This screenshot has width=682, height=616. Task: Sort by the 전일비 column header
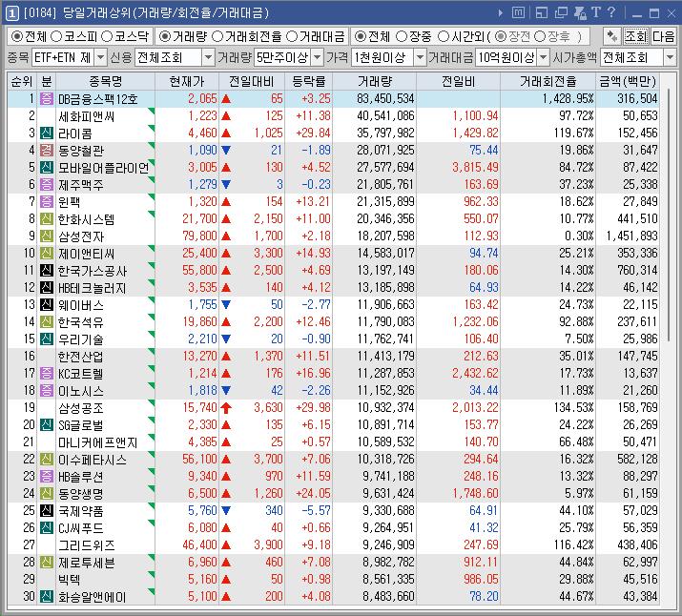pos(458,81)
